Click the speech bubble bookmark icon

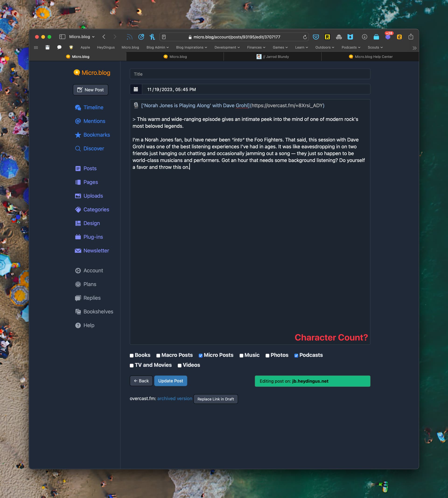pyautogui.click(x=59, y=47)
